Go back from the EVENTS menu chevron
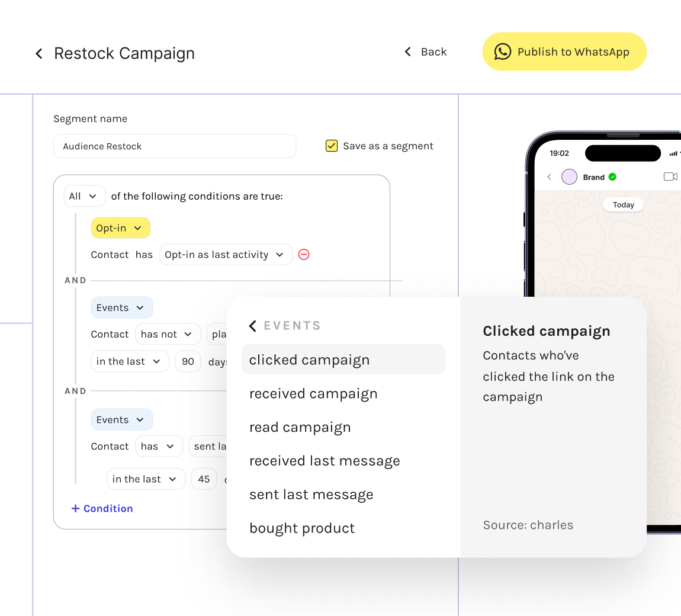 tap(253, 326)
